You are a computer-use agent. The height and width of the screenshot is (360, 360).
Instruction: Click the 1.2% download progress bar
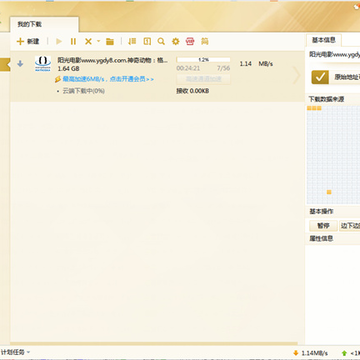(203, 60)
